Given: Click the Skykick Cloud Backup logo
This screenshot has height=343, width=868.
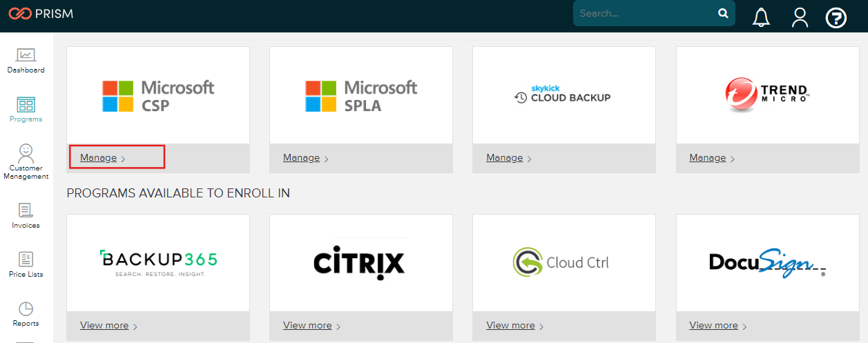Looking at the screenshot, I should [x=563, y=95].
